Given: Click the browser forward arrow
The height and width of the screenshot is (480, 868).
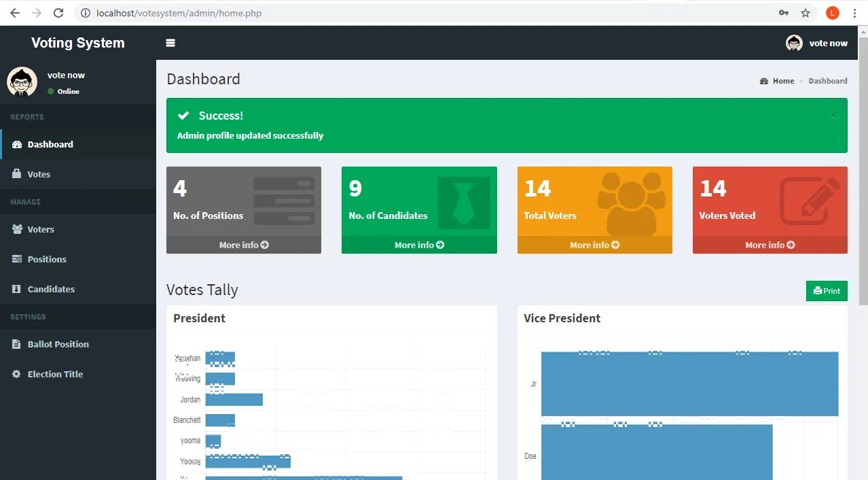Looking at the screenshot, I should (x=36, y=13).
